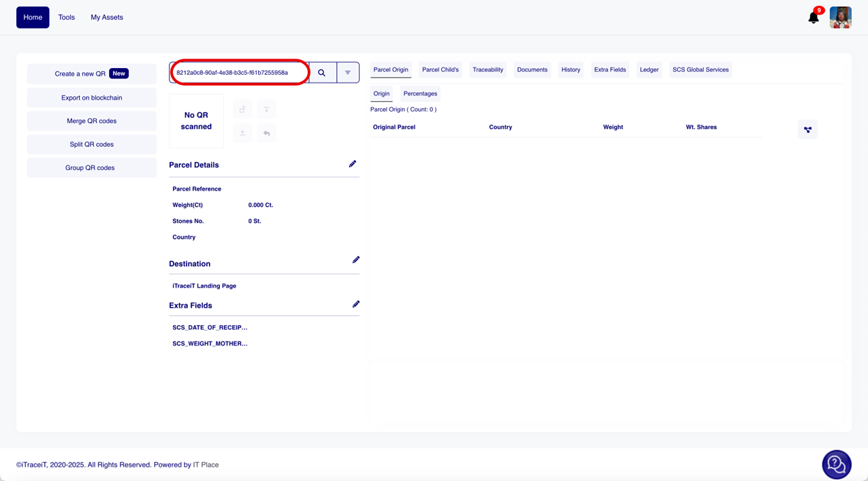This screenshot has width=868, height=481.
Task: Click Merge QR codes button
Action: tap(91, 121)
